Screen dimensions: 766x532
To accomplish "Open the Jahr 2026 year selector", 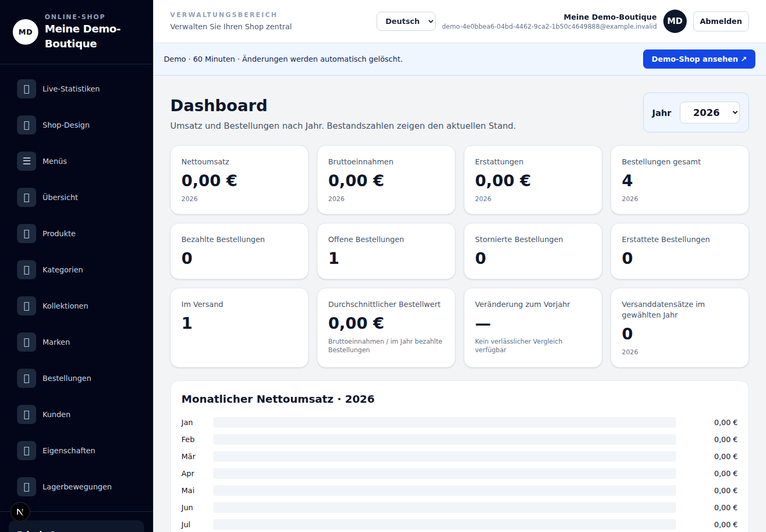I will (x=710, y=112).
